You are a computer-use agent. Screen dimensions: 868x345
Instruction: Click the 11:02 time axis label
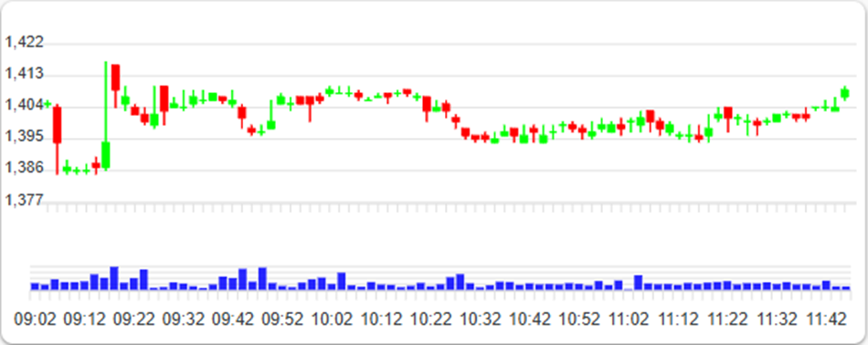(630, 319)
